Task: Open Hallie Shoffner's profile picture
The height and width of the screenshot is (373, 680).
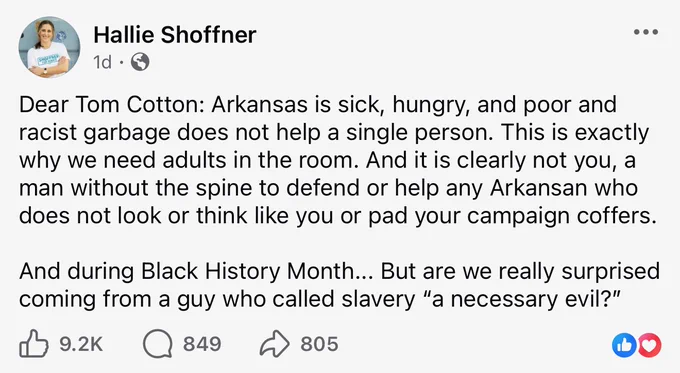Action: click(49, 47)
